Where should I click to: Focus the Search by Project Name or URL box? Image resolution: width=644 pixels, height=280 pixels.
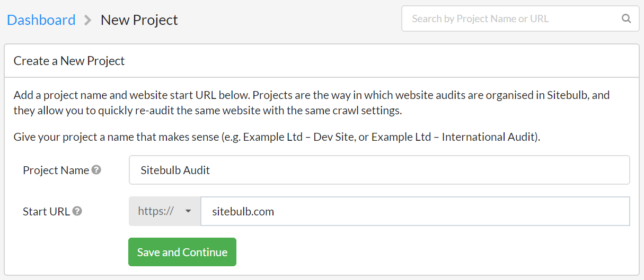point(521,19)
